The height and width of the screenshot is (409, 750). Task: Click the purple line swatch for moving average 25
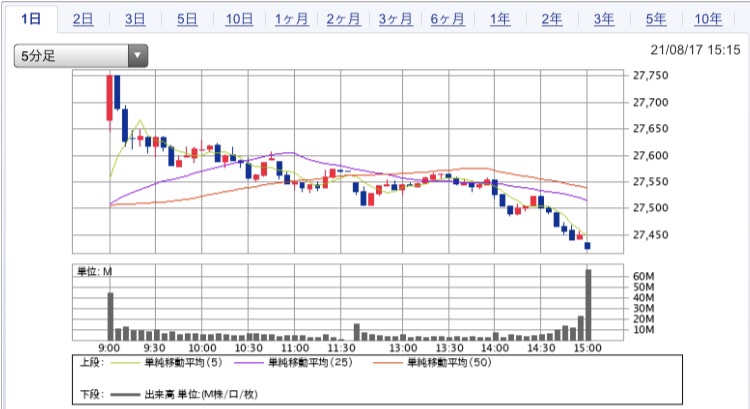coord(249,363)
